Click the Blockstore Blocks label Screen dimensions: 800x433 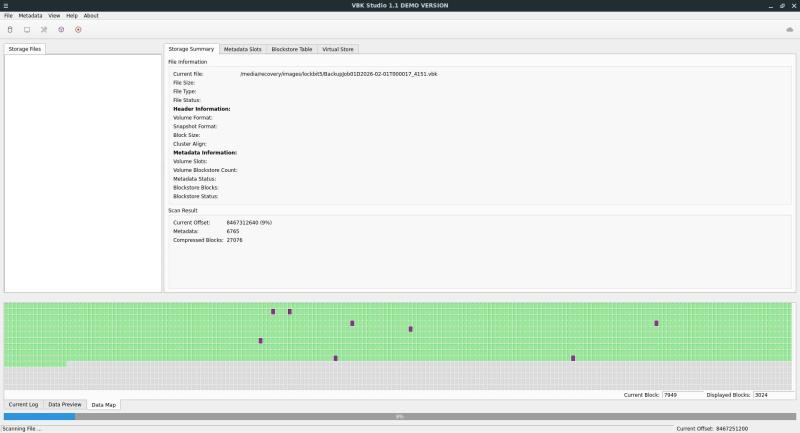(x=195, y=188)
